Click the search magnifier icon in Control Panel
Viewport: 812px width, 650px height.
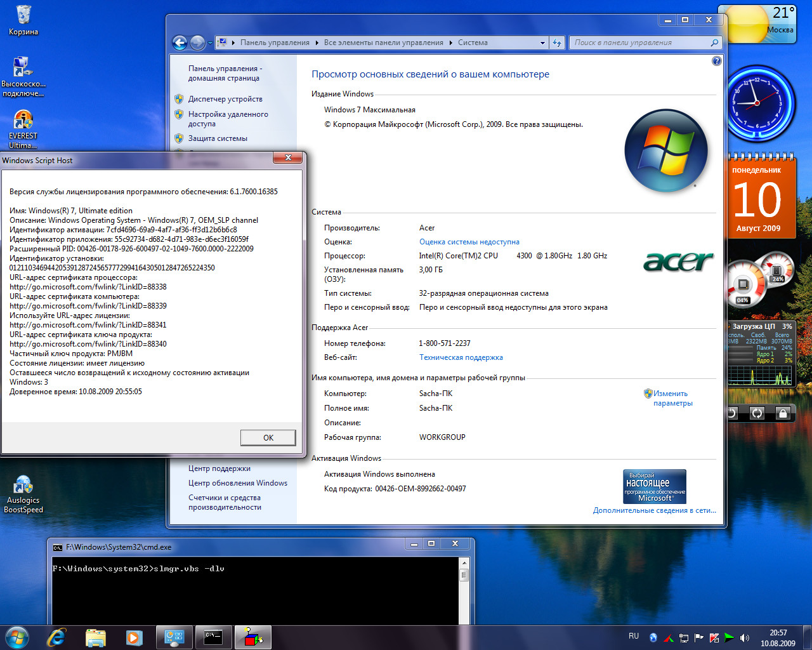coord(714,43)
